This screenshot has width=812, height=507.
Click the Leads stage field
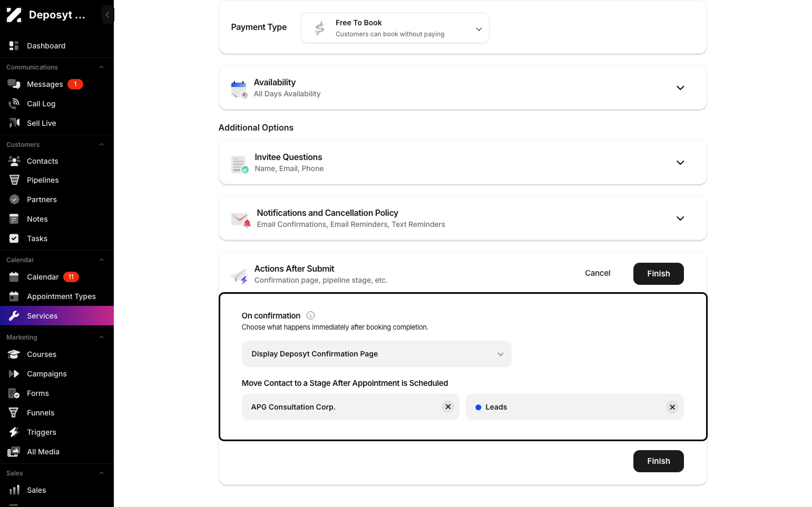(575, 407)
